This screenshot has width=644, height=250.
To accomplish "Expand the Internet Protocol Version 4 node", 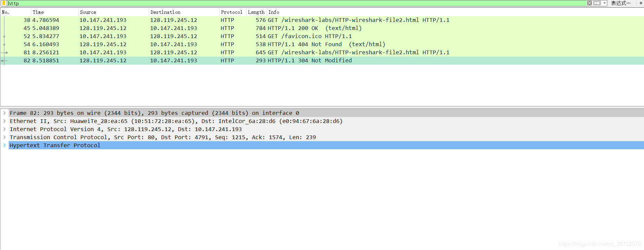I will coord(4,129).
